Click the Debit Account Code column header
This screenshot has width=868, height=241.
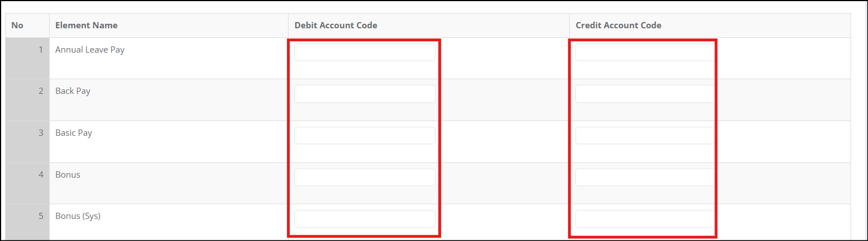coord(336,25)
